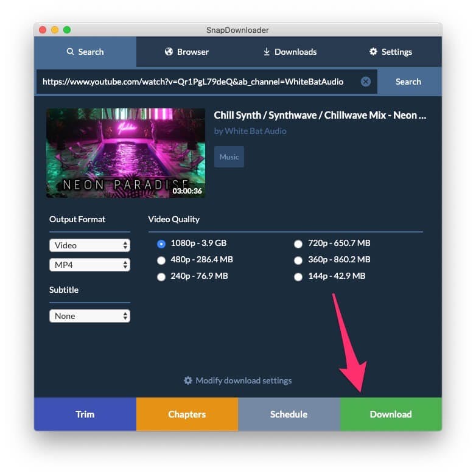Pick 240p - 76.9 MB quality

pos(161,276)
